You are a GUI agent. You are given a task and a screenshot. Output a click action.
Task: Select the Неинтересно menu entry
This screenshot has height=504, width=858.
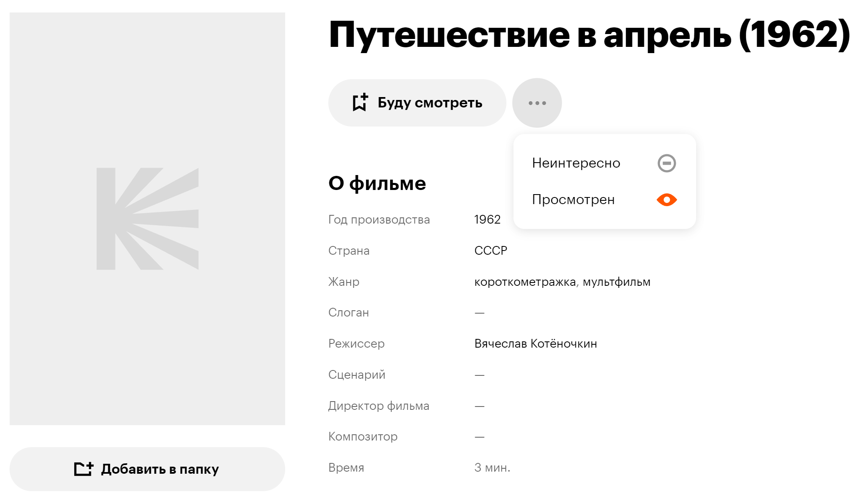(576, 163)
